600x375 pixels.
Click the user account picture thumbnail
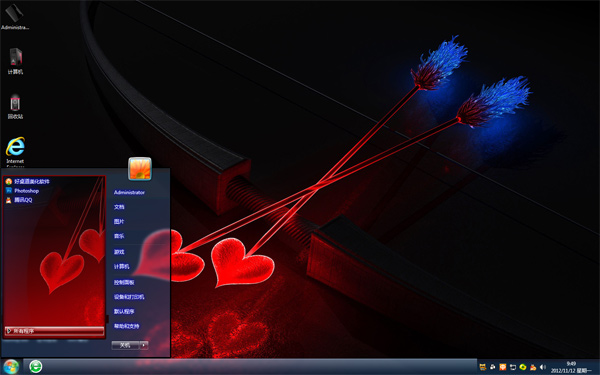tap(140, 169)
